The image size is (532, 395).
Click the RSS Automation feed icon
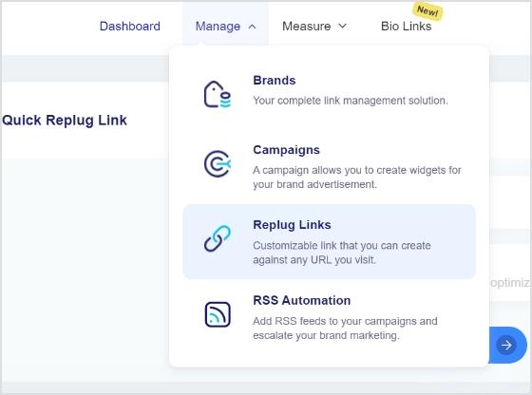[218, 314]
